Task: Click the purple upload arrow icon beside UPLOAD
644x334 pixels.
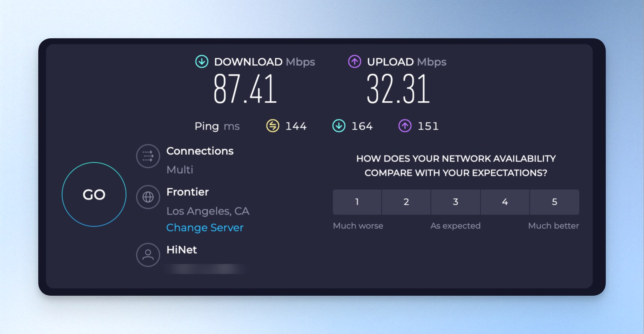Action: point(354,61)
